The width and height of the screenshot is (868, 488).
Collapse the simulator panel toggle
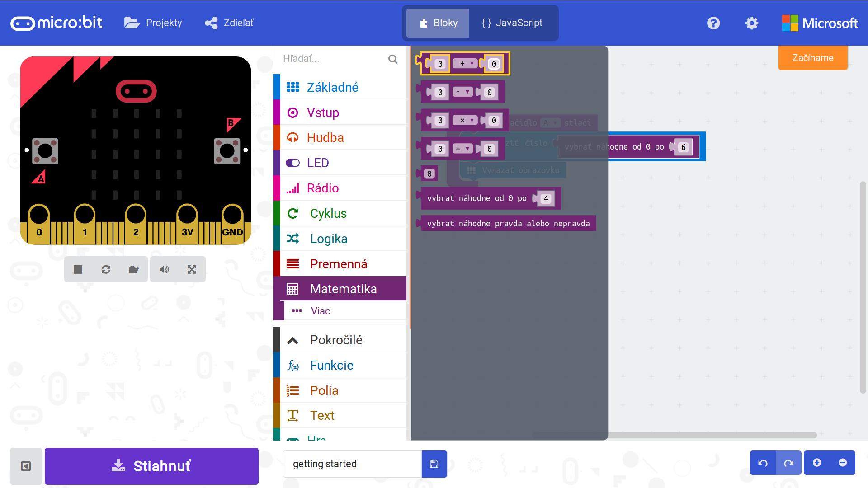point(26,466)
